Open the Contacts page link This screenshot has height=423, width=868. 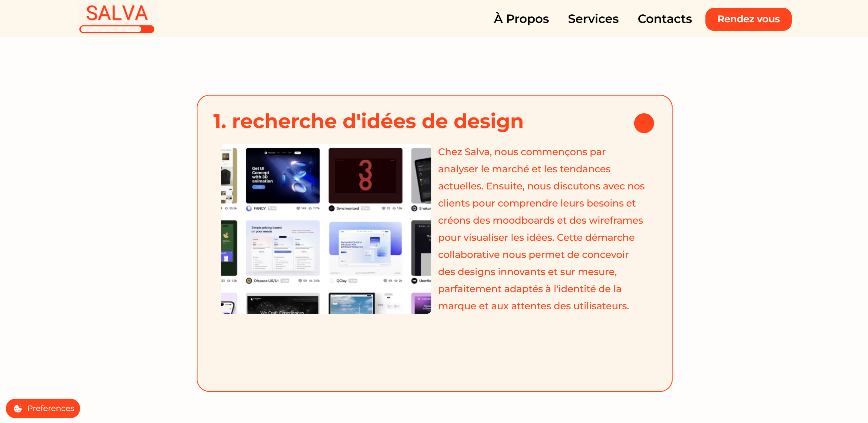click(x=665, y=19)
